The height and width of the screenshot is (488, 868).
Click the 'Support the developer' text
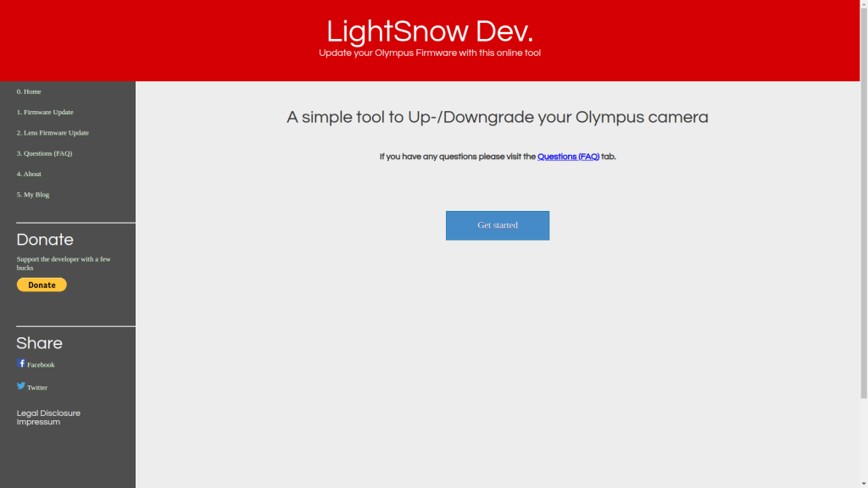64,263
